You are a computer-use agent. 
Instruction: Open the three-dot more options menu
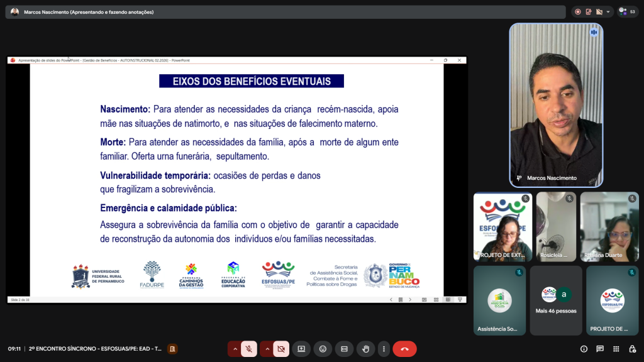click(x=383, y=349)
